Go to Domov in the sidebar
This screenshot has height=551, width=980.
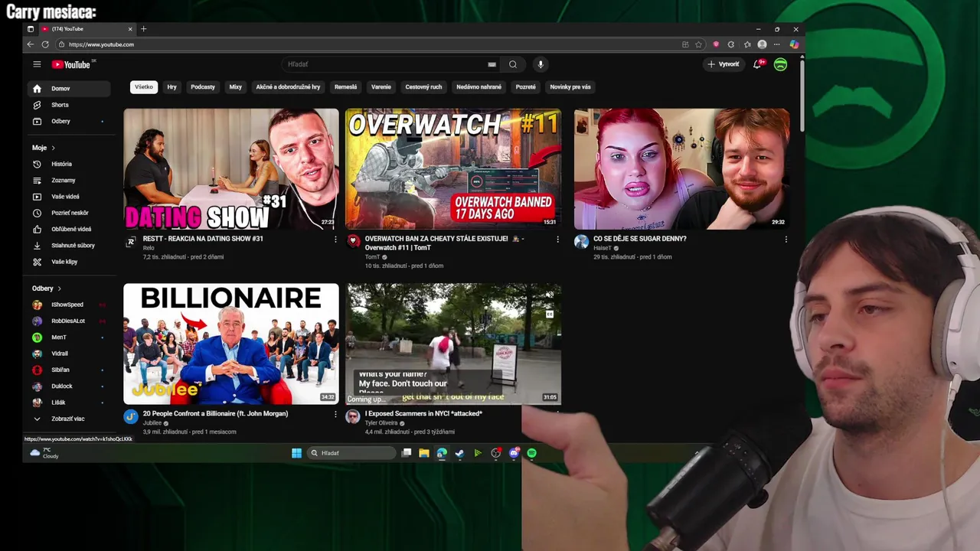click(x=69, y=89)
